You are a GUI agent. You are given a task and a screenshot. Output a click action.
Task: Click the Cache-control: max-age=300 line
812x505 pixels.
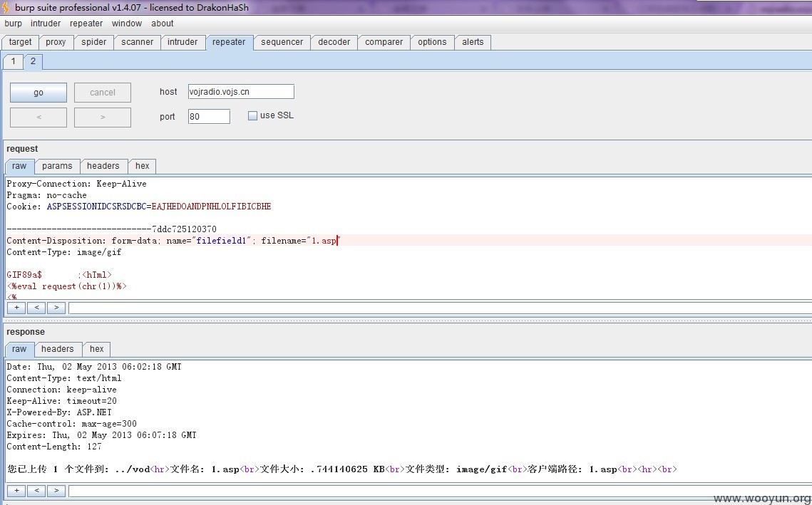71,424
